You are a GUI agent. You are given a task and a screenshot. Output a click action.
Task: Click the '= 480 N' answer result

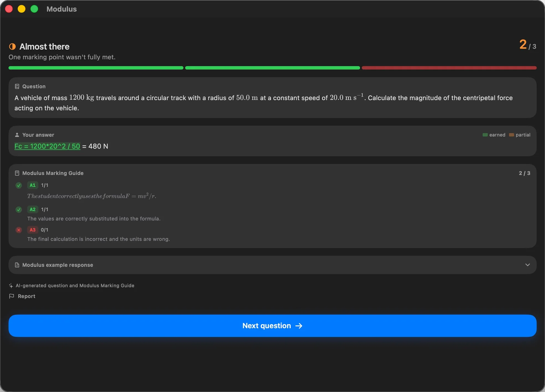[95, 146]
